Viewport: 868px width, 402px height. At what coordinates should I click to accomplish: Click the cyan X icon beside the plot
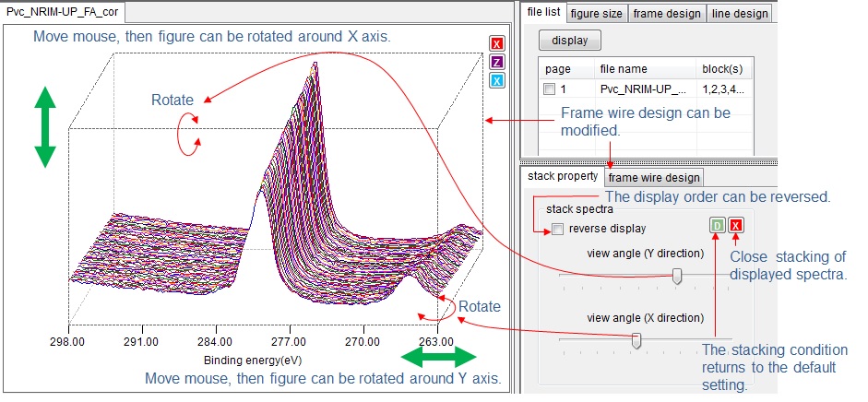tap(497, 81)
